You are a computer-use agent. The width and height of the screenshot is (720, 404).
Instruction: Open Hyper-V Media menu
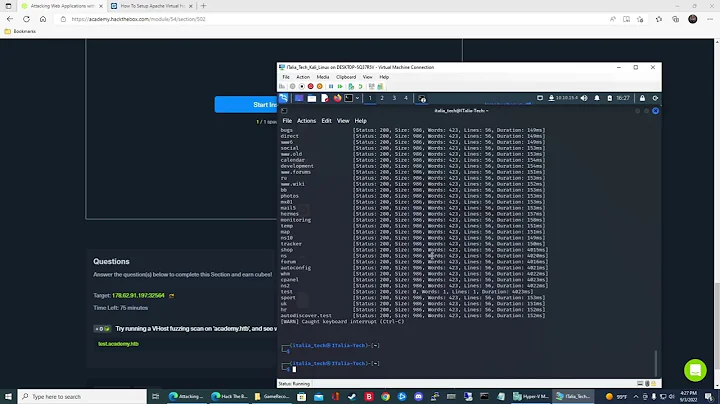pyautogui.click(x=323, y=77)
